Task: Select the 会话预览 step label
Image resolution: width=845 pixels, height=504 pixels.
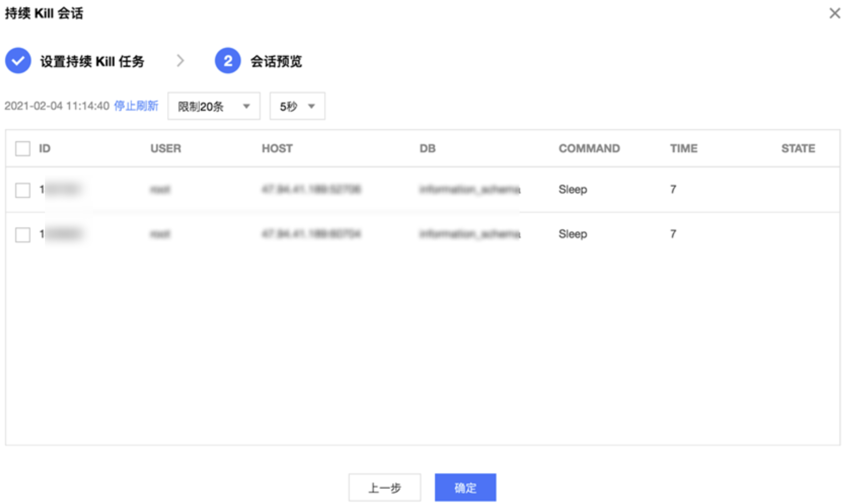Action: tap(276, 61)
